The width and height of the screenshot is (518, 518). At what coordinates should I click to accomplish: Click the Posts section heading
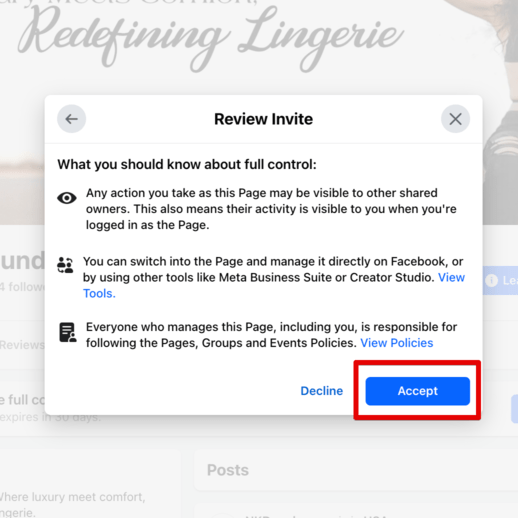coord(228,470)
